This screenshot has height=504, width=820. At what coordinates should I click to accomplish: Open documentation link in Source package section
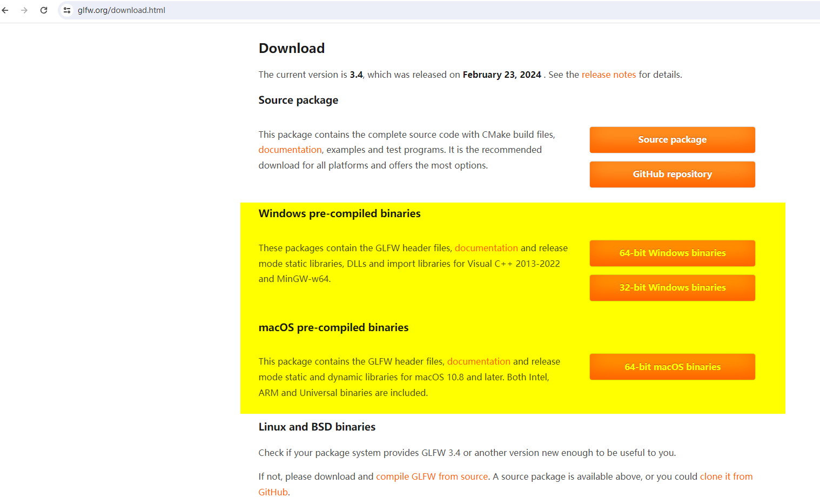pyautogui.click(x=290, y=150)
